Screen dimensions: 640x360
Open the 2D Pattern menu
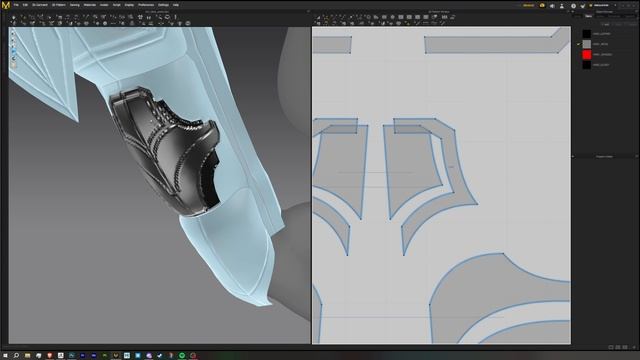[x=58, y=5]
